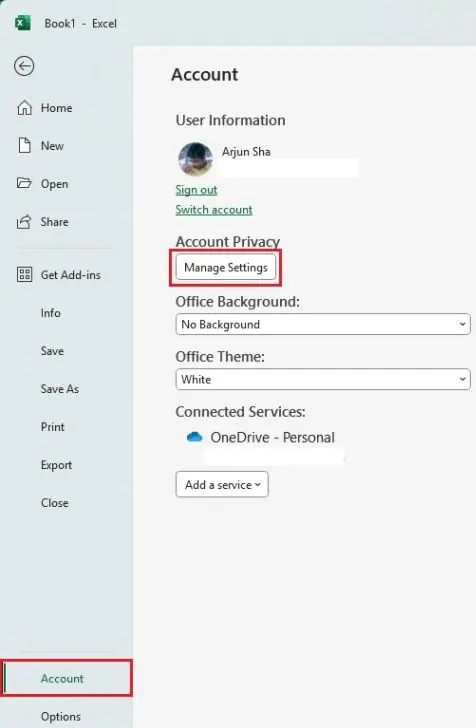Click Arjun Sha's profile picture
This screenshot has height=728, width=476.
coord(196,159)
